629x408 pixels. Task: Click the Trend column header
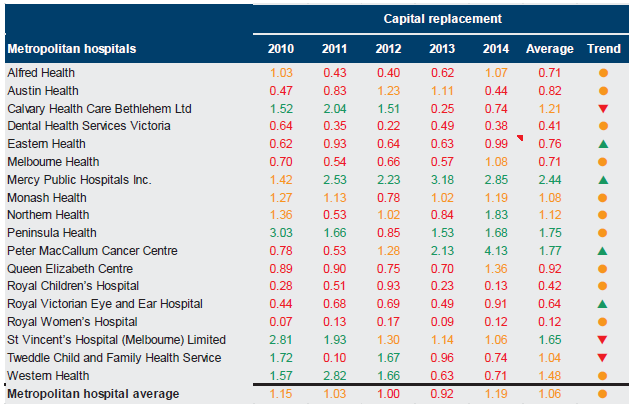coord(604,49)
